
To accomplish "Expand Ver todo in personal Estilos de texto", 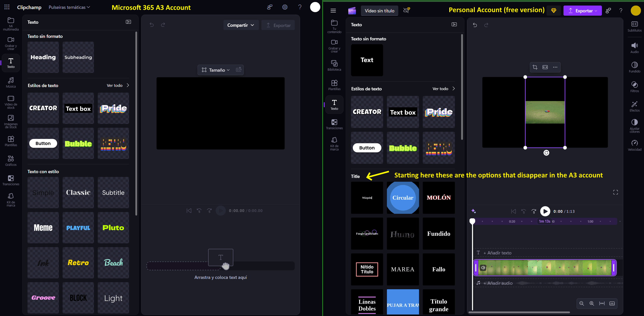I will coord(444,89).
